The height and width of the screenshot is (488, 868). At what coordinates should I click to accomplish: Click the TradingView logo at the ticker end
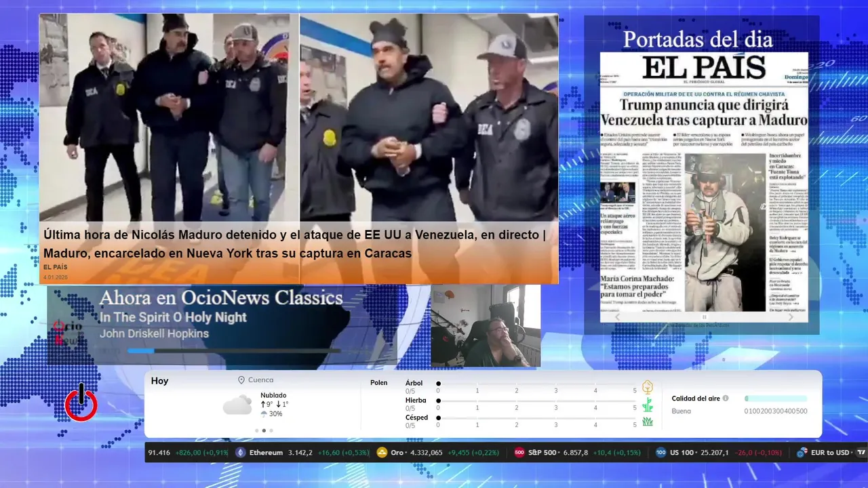(x=861, y=453)
